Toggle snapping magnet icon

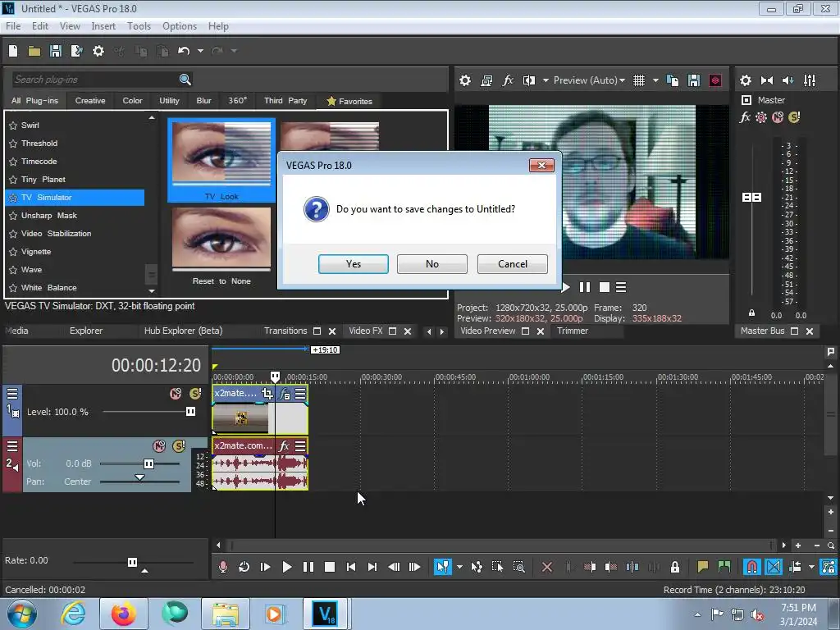[x=751, y=567]
